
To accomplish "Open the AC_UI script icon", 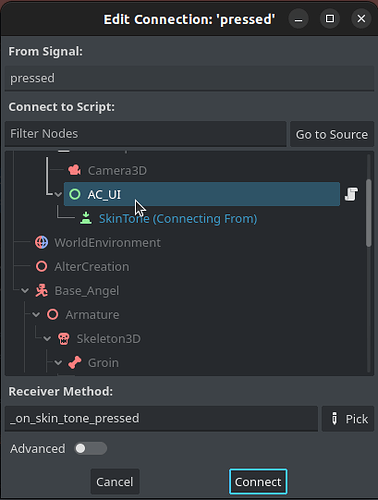I will pyautogui.click(x=351, y=194).
